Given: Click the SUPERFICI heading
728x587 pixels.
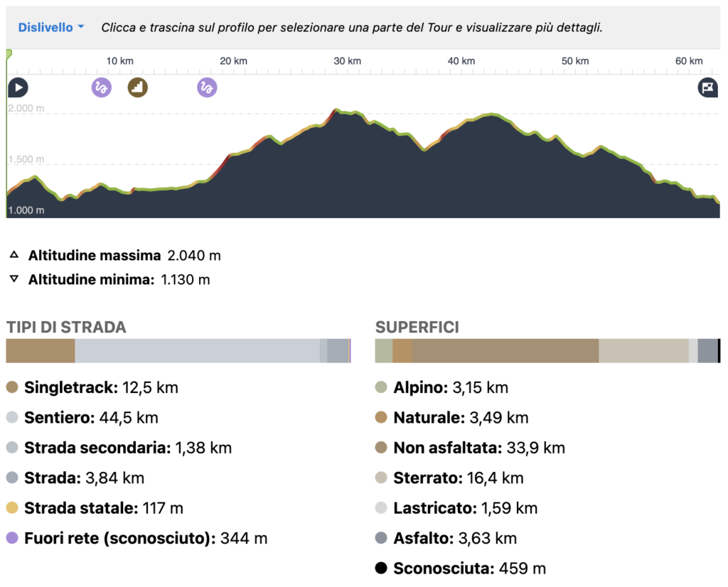Looking at the screenshot, I should pyautogui.click(x=417, y=327).
